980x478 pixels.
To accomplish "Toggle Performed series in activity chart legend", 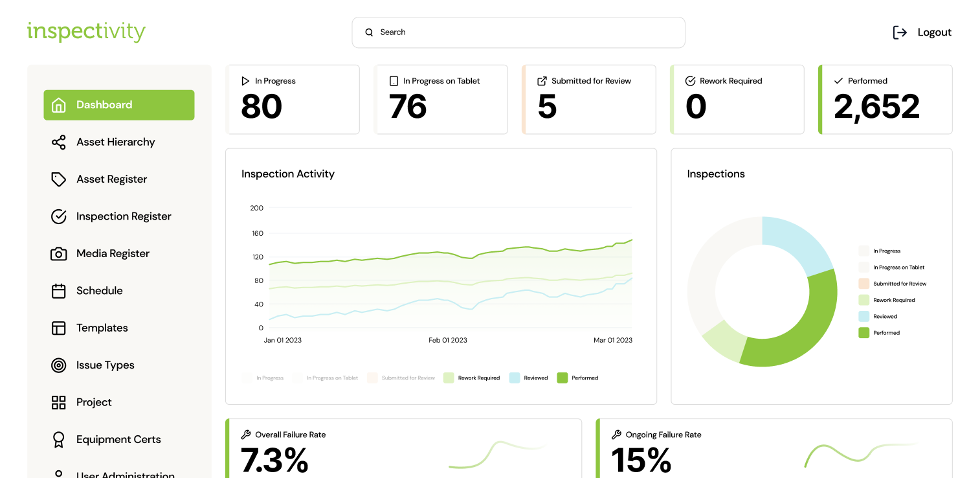I will 577,378.
